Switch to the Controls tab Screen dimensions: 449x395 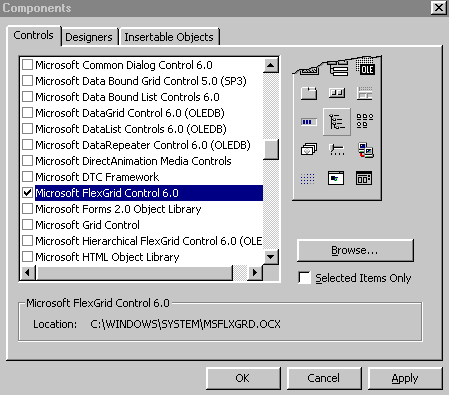tap(34, 35)
